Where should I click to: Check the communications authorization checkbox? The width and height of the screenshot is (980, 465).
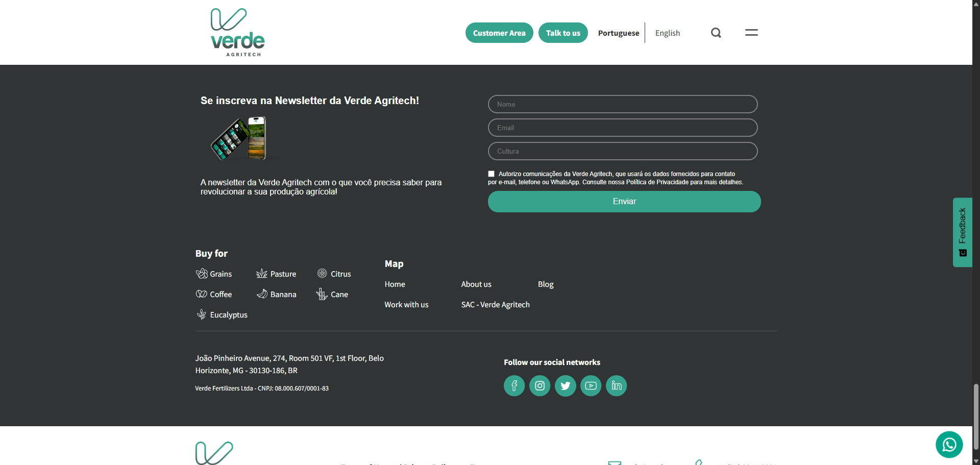pyautogui.click(x=491, y=174)
